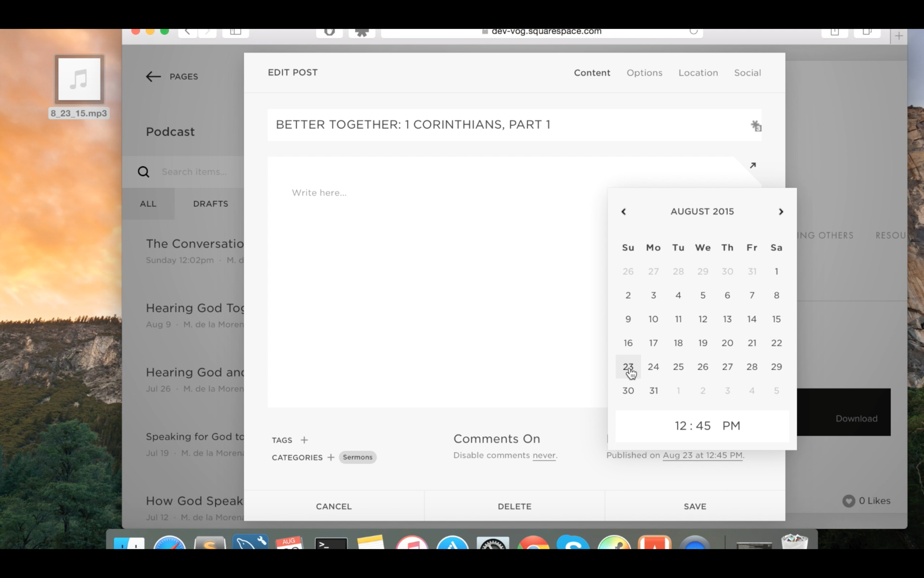Click the search magnifier icon
Viewport: 924px width, 578px height.
(x=144, y=172)
